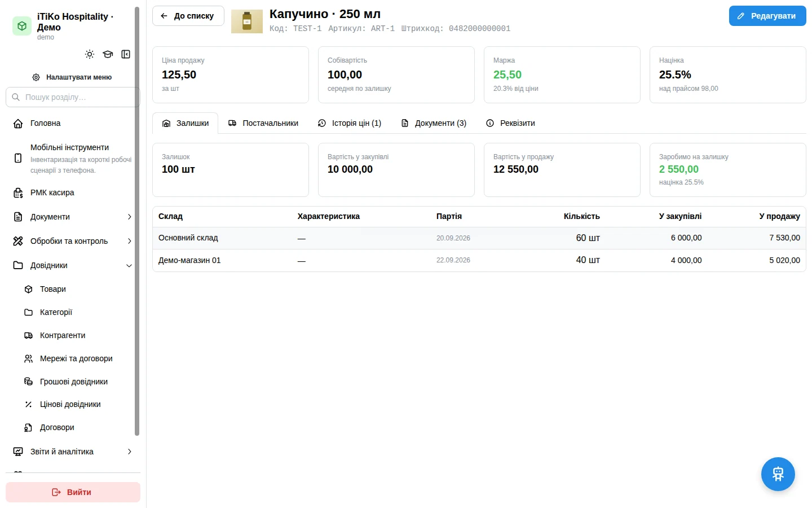The width and height of the screenshot is (812, 508).
Task: Open the chat bot assistant button
Action: pyautogui.click(x=778, y=474)
